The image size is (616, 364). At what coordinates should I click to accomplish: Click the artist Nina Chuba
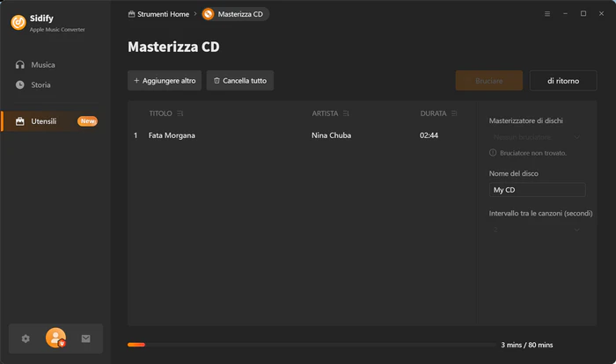click(x=331, y=135)
